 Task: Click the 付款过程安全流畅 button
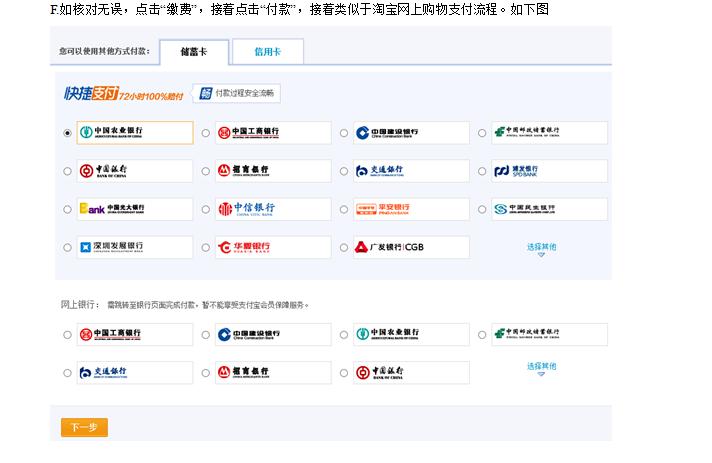tap(236, 94)
